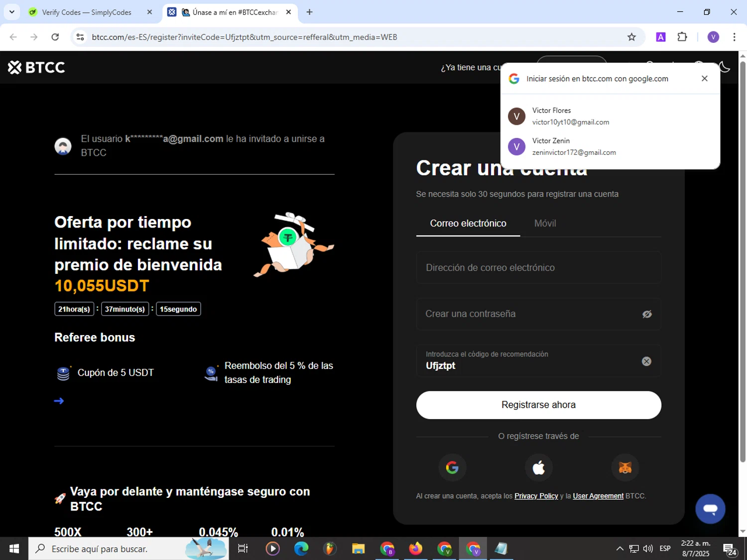Viewport: 747px width, 560px height.
Task: Open Chrome three-dot menu
Action: [734, 37]
